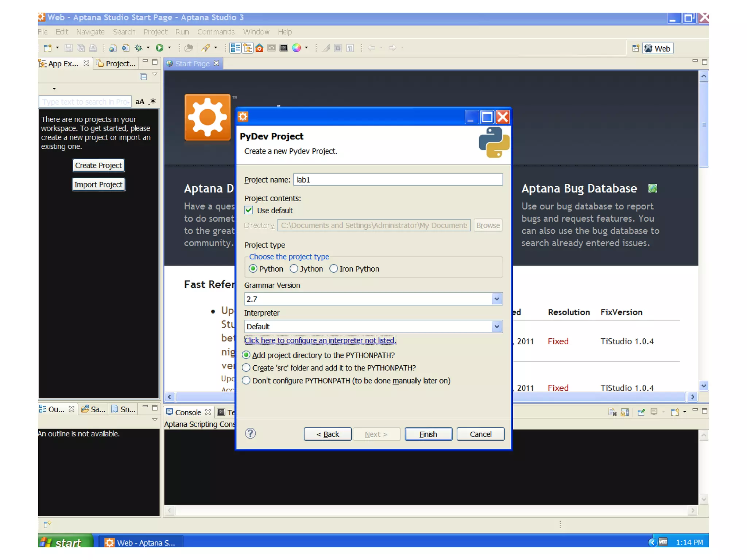The height and width of the screenshot is (560, 747).
Task: Select Don't configure PYTHONPATH option
Action: [x=246, y=381]
